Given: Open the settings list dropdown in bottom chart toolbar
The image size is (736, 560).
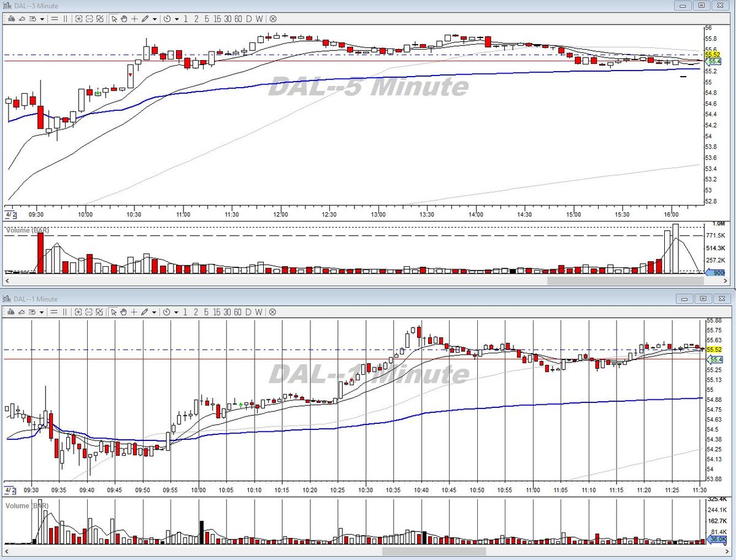Looking at the screenshot, I should point(42,312).
